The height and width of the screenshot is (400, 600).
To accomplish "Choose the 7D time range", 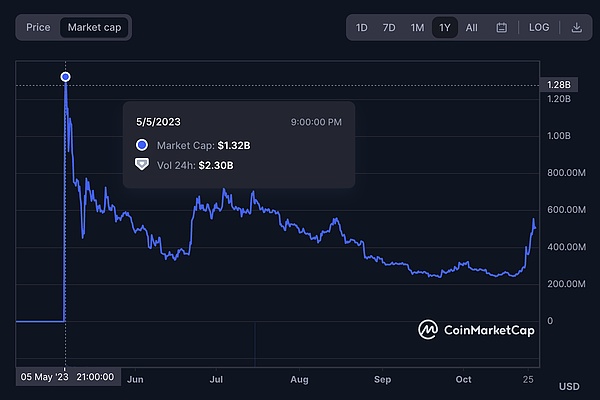I will [x=389, y=28].
